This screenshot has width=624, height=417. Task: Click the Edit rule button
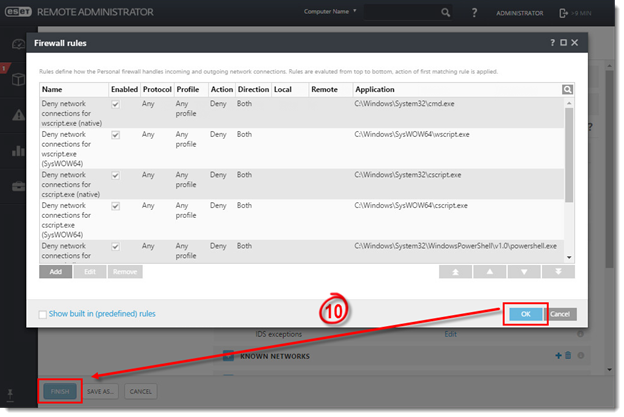(90, 272)
